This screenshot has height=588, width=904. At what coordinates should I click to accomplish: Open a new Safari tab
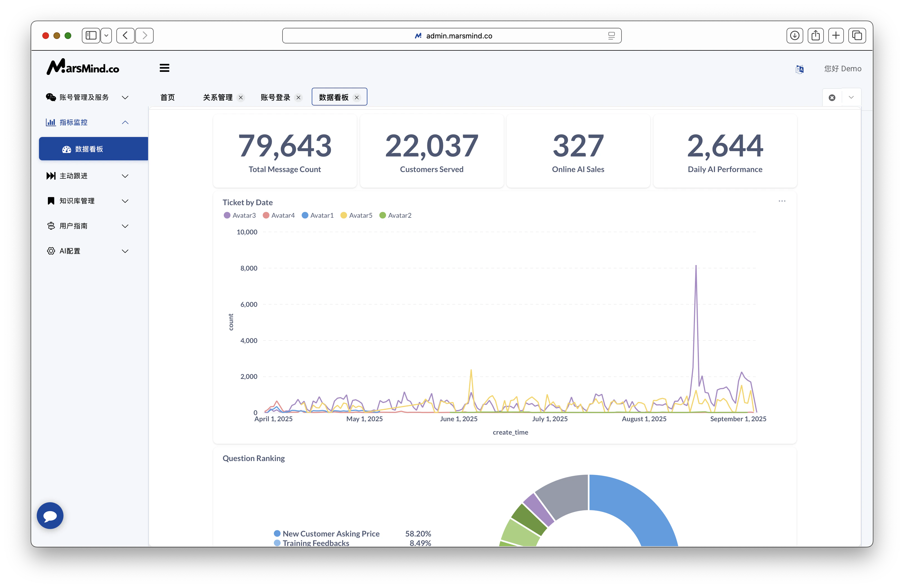coord(836,36)
